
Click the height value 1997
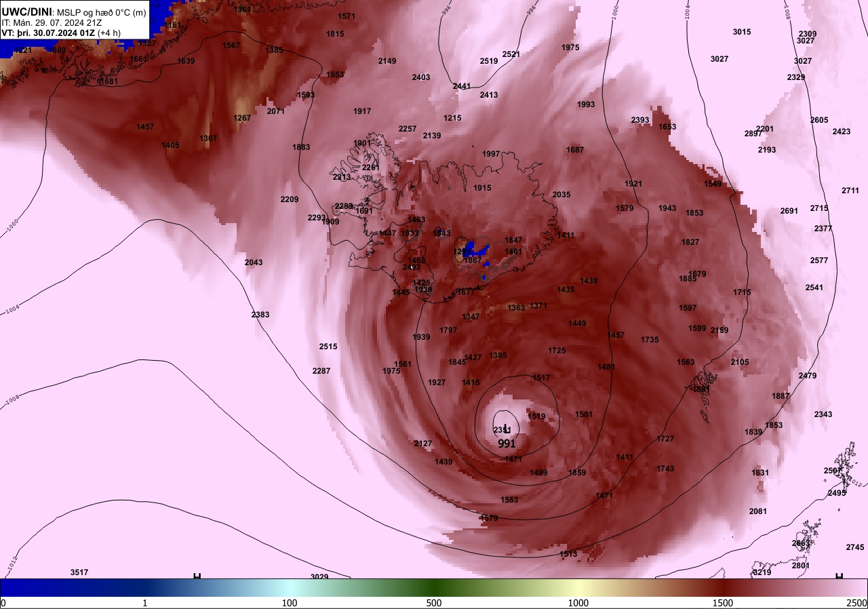pos(491,154)
